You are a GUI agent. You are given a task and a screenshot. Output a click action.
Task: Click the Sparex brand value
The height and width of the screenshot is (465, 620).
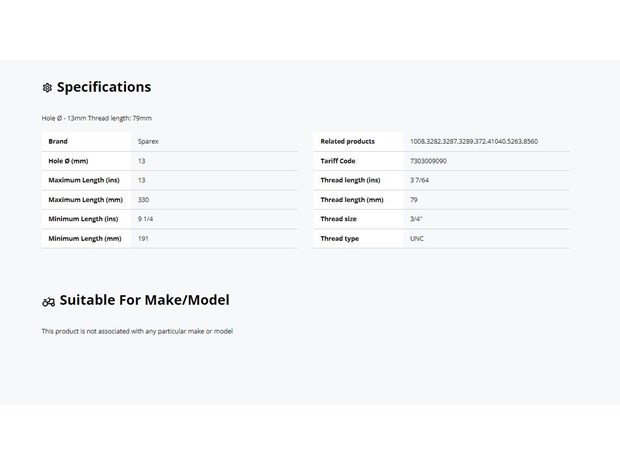pyautogui.click(x=148, y=141)
